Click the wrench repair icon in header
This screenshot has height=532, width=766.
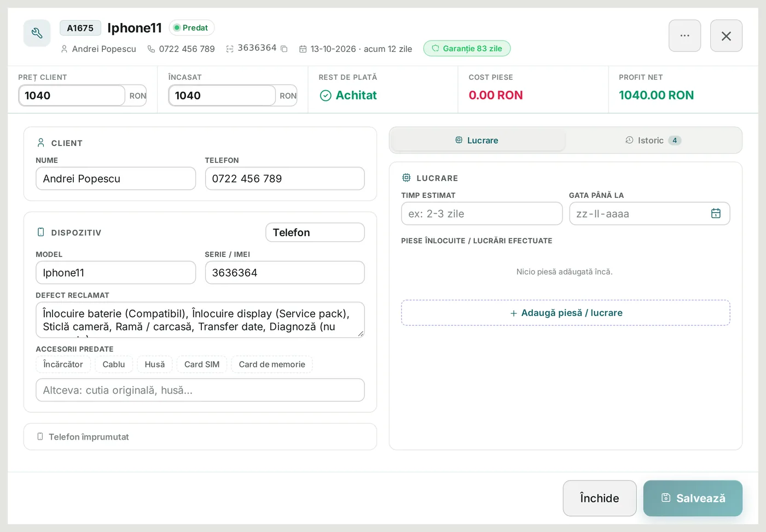click(37, 33)
